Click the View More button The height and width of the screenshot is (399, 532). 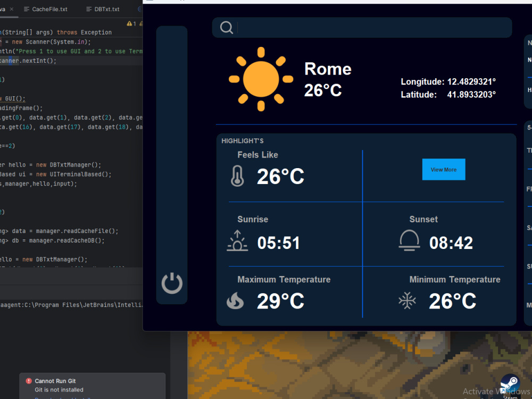[444, 169]
